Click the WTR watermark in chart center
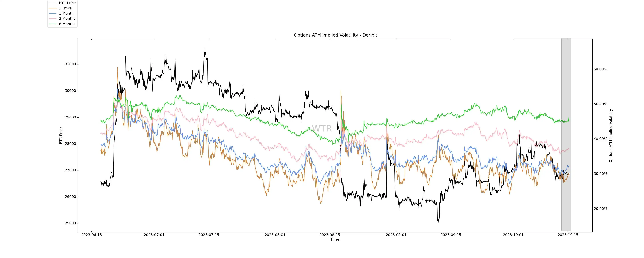 tap(322, 129)
